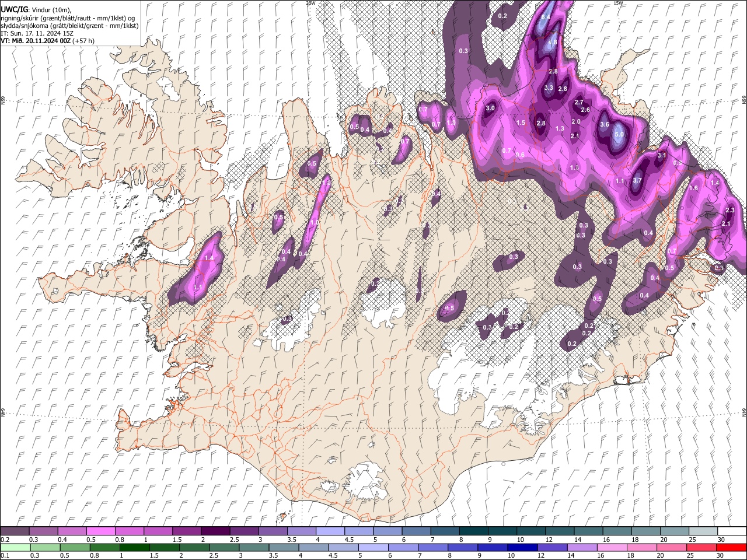Click the 1.3 precipitation value on map
Screen dimensions: 747x560
(x=560, y=129)
